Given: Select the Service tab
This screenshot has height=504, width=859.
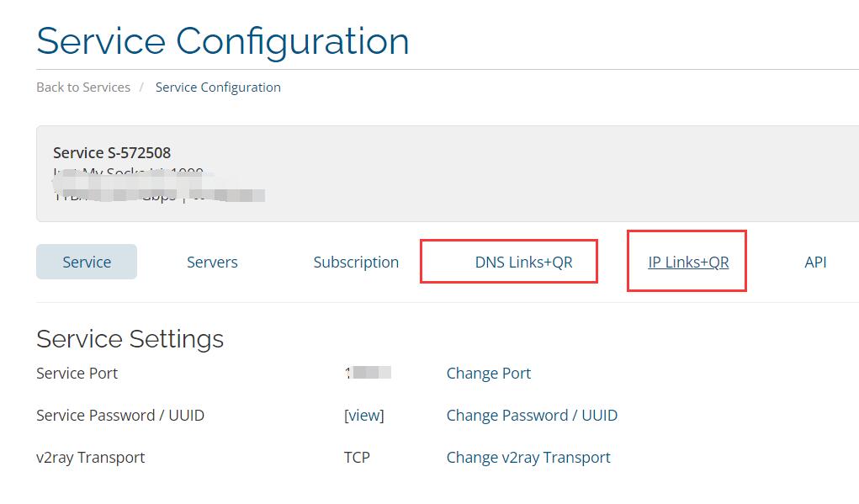Looking at the screenshot, I should [87, 262].
